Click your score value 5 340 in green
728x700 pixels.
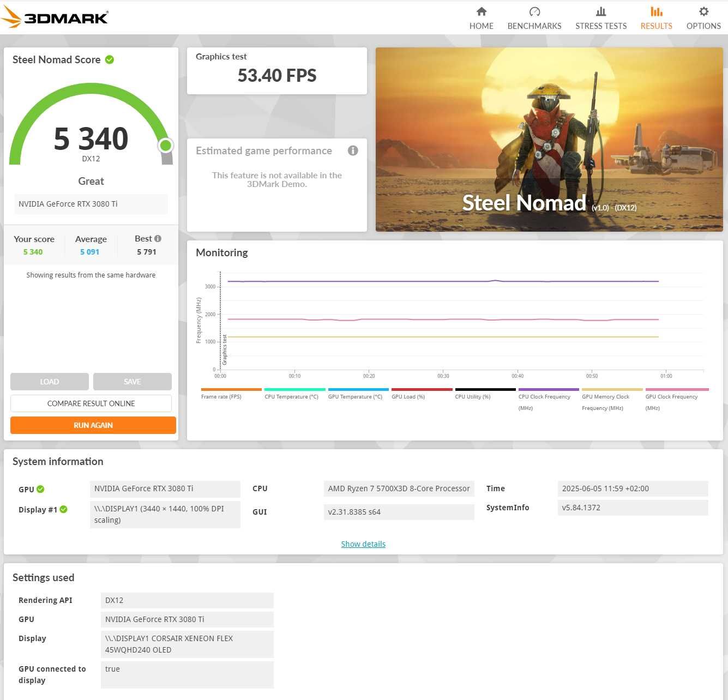point(33,252)
